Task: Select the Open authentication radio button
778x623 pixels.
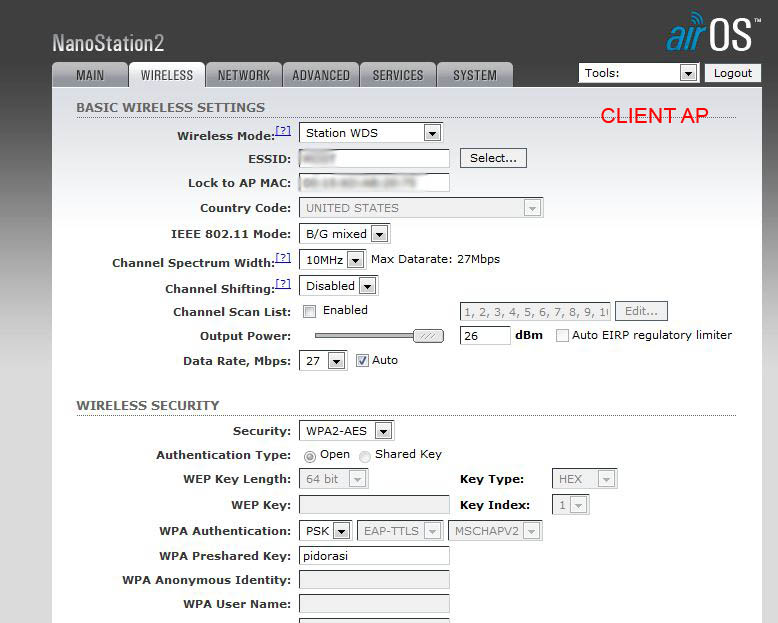Action: pyautogui.click(x=310, y=456)
